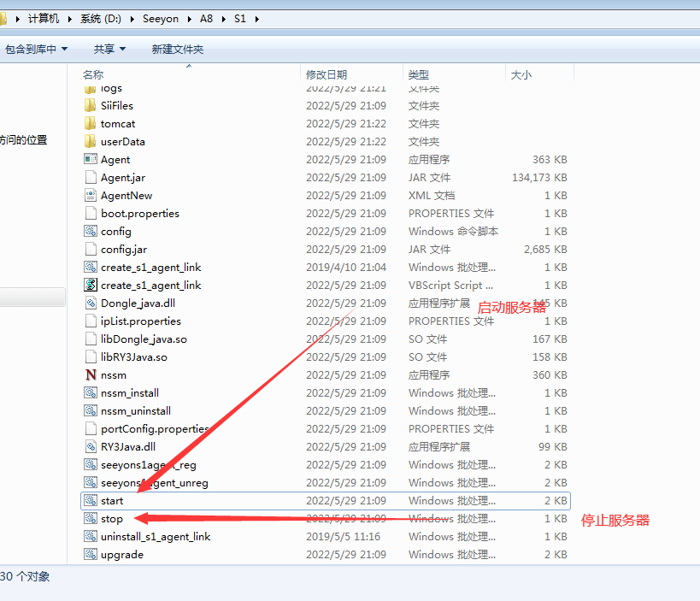
Task: Click the 30 个对象 status bar text
Action: coord(25,576)
